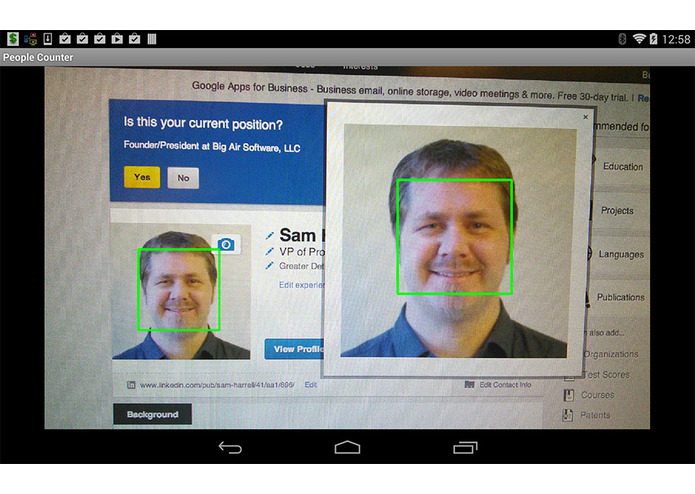Tap the Bluetooth status icon

click(x=622, y=39)
